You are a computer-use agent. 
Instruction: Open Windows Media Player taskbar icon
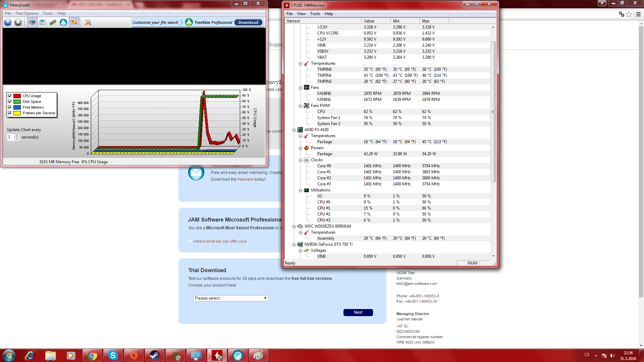(71, 355)
